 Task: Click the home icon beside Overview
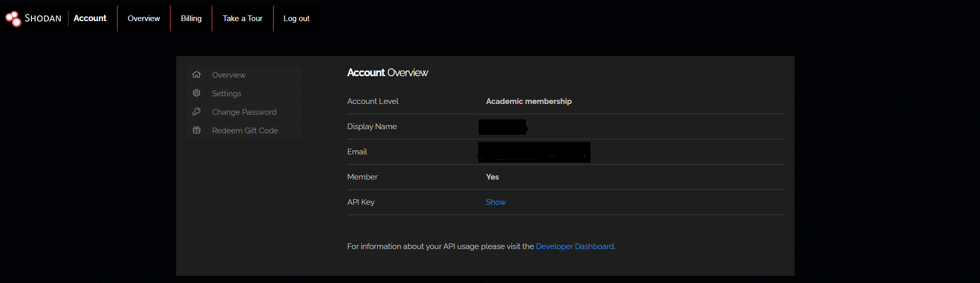click(x=196, y=75)
